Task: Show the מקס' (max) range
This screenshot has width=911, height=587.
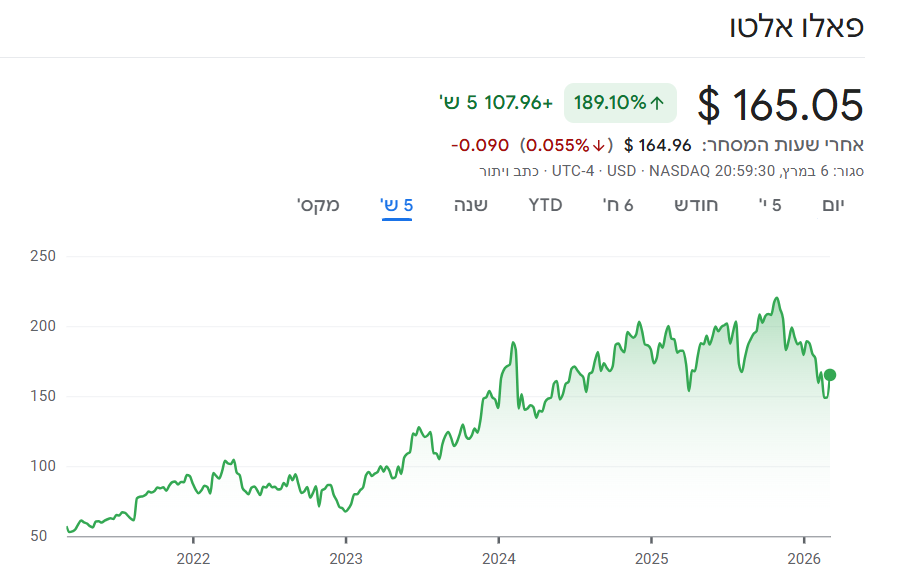Action: [318, 205]
